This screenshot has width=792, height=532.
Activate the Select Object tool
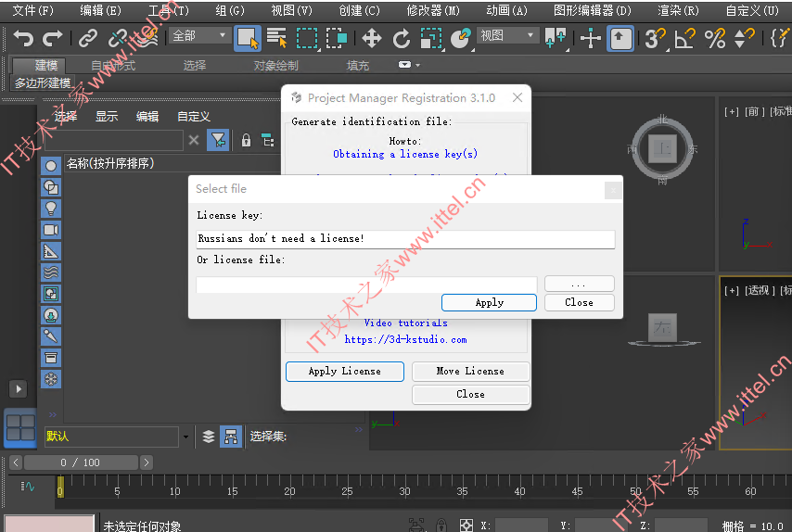point(248,38)
